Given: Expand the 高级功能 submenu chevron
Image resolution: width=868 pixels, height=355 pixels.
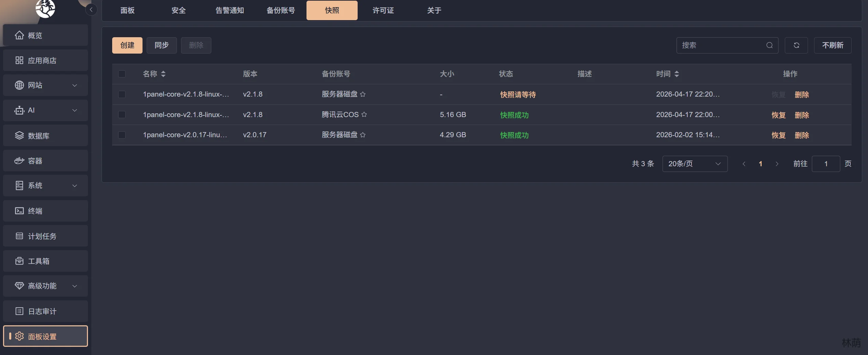Looking at the screenshot, I should pos(75,286).
